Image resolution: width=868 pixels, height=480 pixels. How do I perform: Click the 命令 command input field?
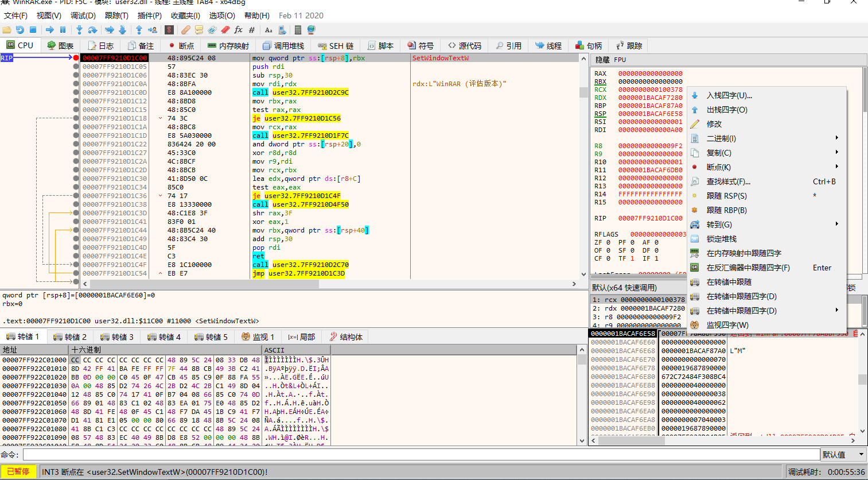tap(422, 454)
